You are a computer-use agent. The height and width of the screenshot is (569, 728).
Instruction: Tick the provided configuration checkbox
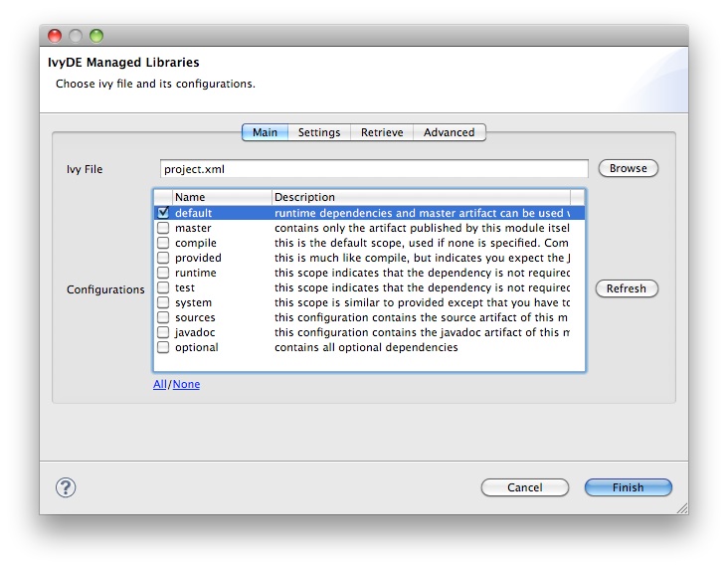[163, 258]
